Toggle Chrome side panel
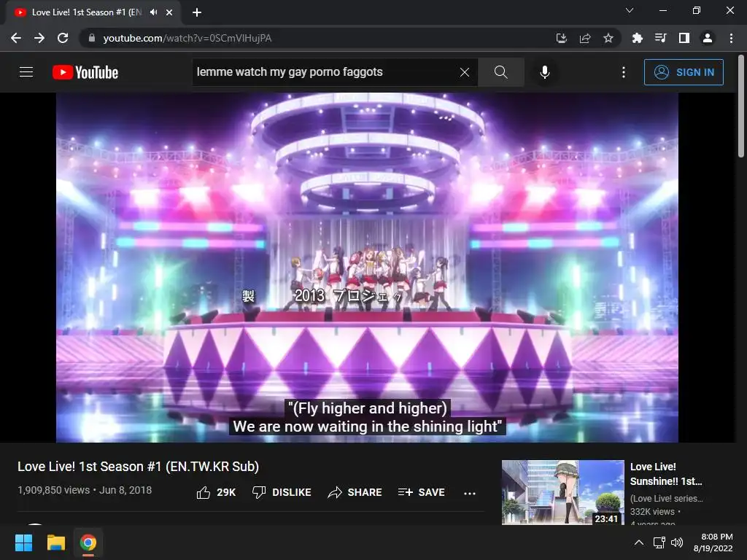 (x=684, y=38)
